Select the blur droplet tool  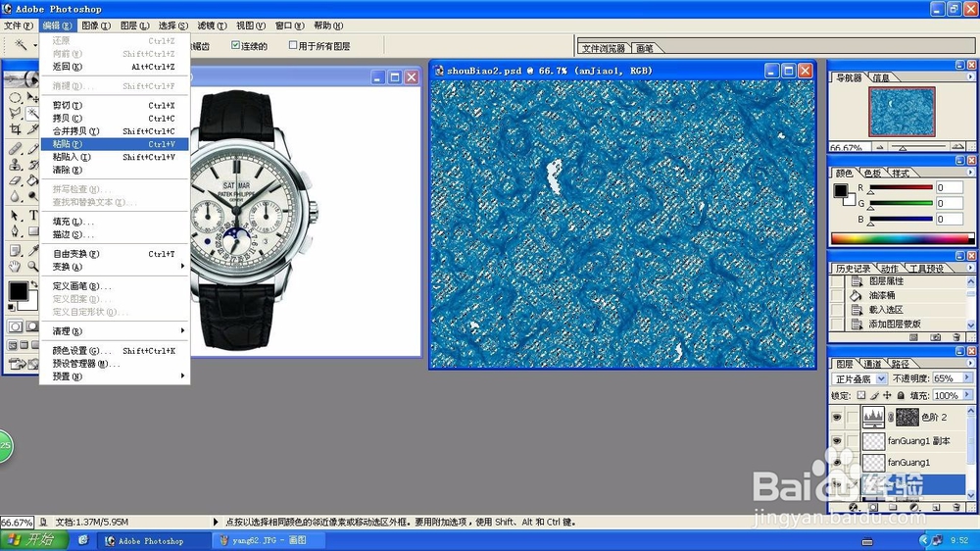tap(15, 196)
